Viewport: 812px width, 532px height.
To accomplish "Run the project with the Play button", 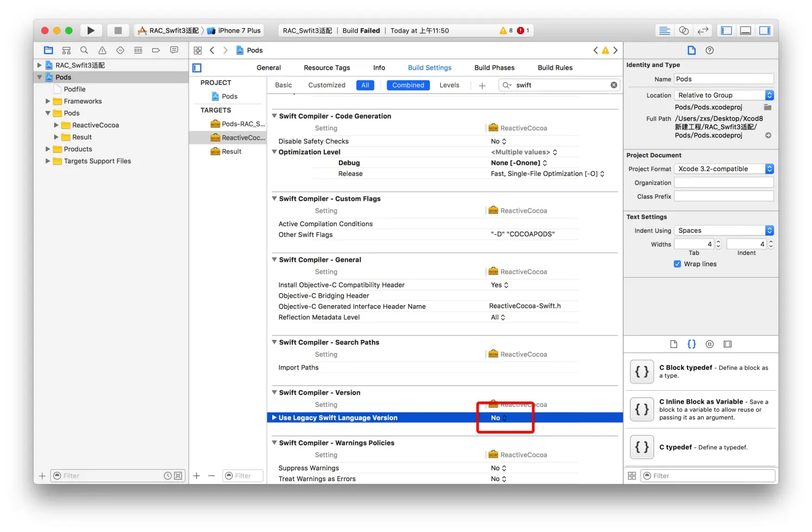I will pyautogui.click(x=91, y=30).
